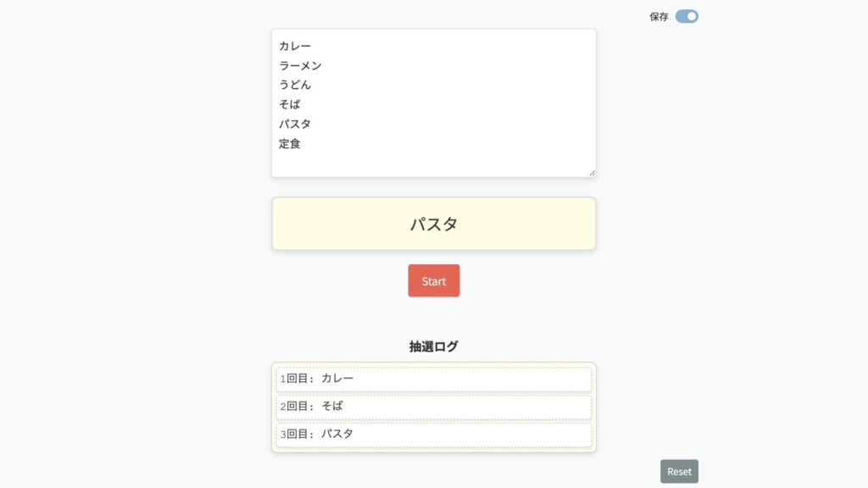Click the うどん line in the textarea
The width and height of the screenshot is (868, 488).
pos(294,85)
